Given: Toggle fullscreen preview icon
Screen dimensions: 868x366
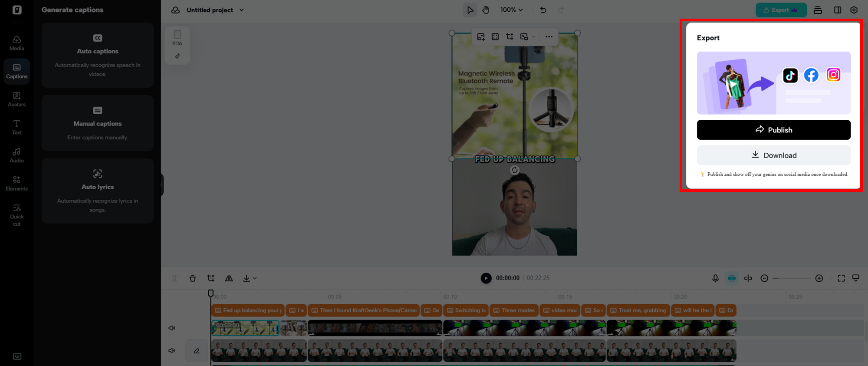Looking at the screenshot, I should coord(841,278).
